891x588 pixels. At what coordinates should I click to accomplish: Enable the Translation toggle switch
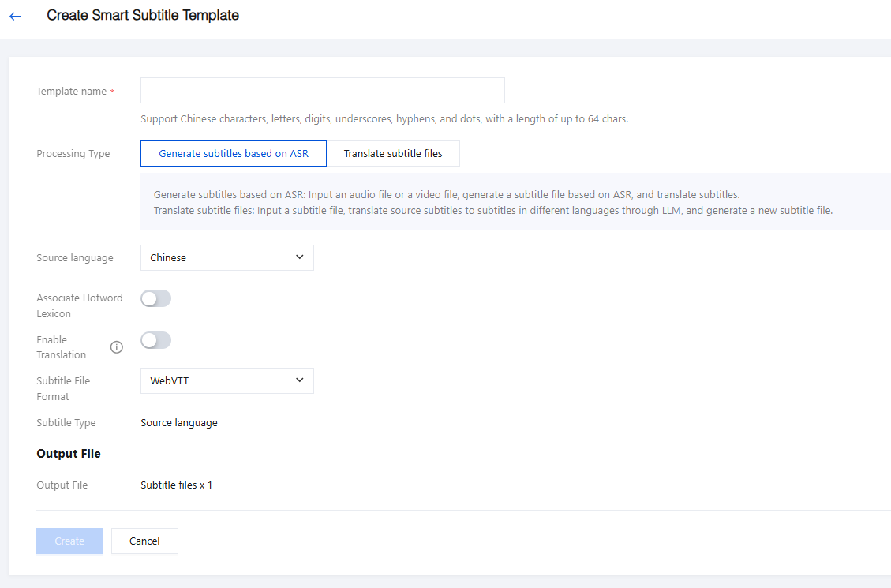pos(155,340)
